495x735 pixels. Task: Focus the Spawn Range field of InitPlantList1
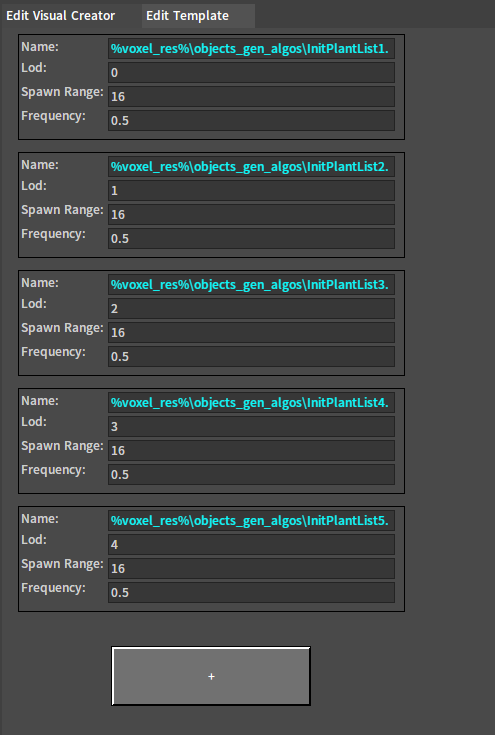[x=251, y=97]
